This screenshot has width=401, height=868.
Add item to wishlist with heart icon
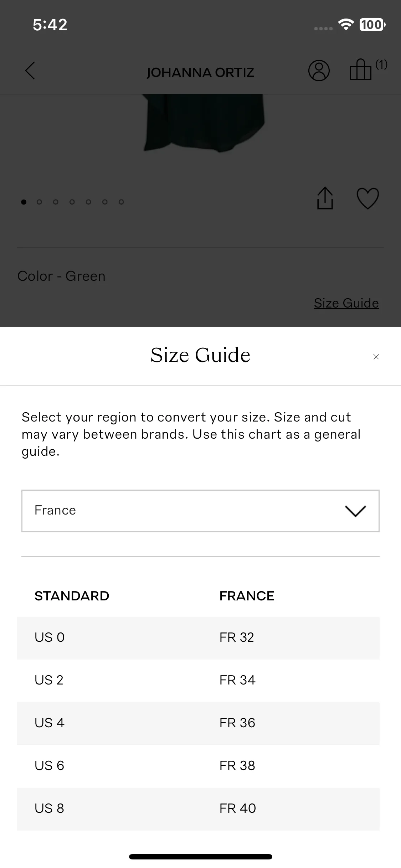(x=368, y=198)
